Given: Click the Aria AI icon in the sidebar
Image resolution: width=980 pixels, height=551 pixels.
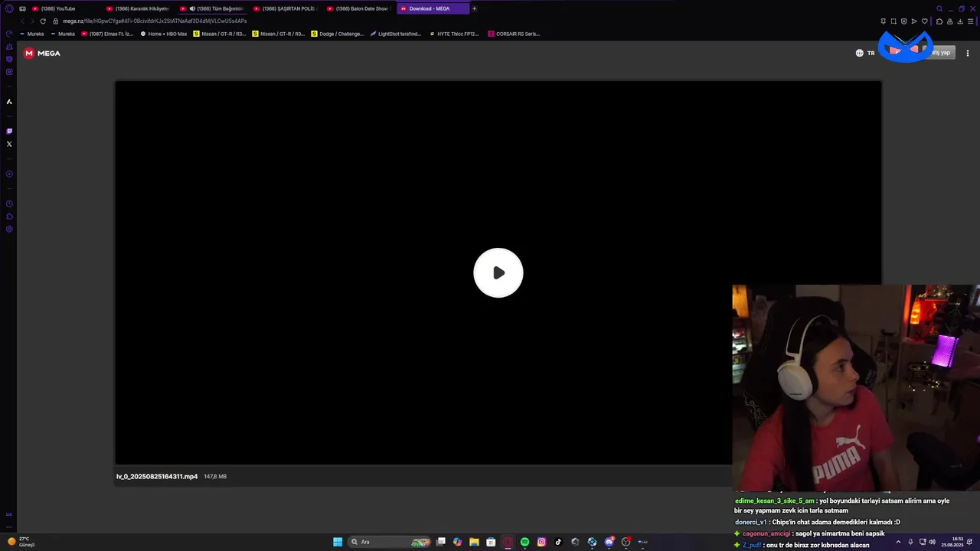Looking at the screenshot, I should click(9, 101).
